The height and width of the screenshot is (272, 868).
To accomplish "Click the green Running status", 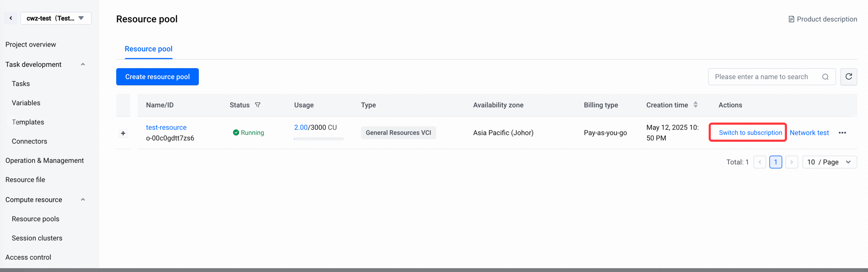I will pyautogui.click(x=248, y=133).
